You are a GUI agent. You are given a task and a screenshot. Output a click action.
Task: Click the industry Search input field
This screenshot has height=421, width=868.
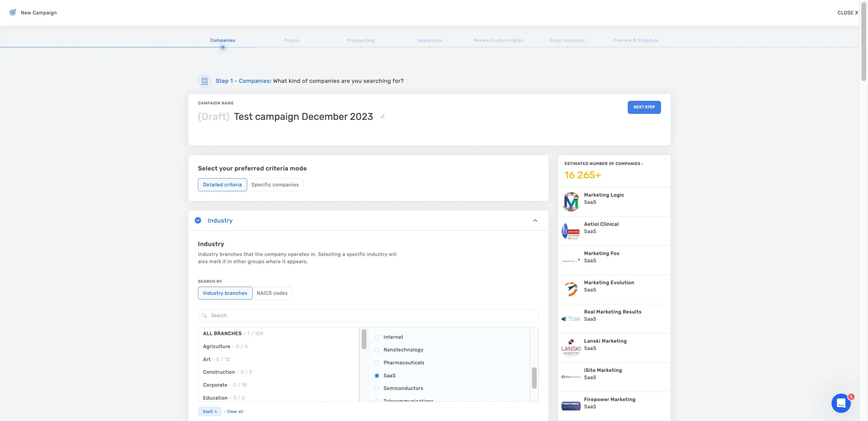pos(368,315)
